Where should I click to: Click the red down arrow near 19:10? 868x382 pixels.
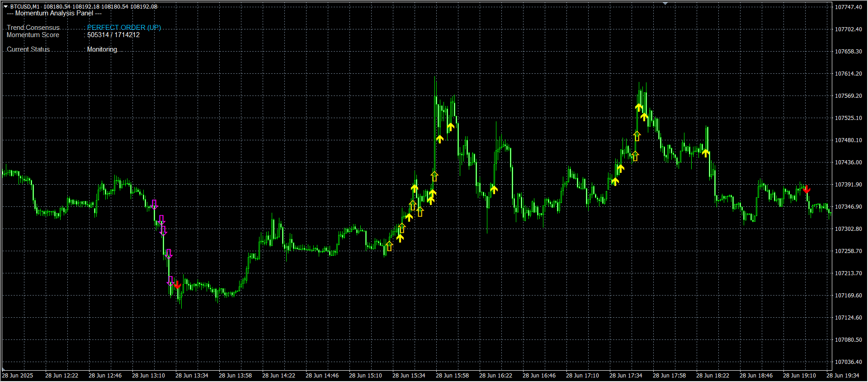pos(807,189)
